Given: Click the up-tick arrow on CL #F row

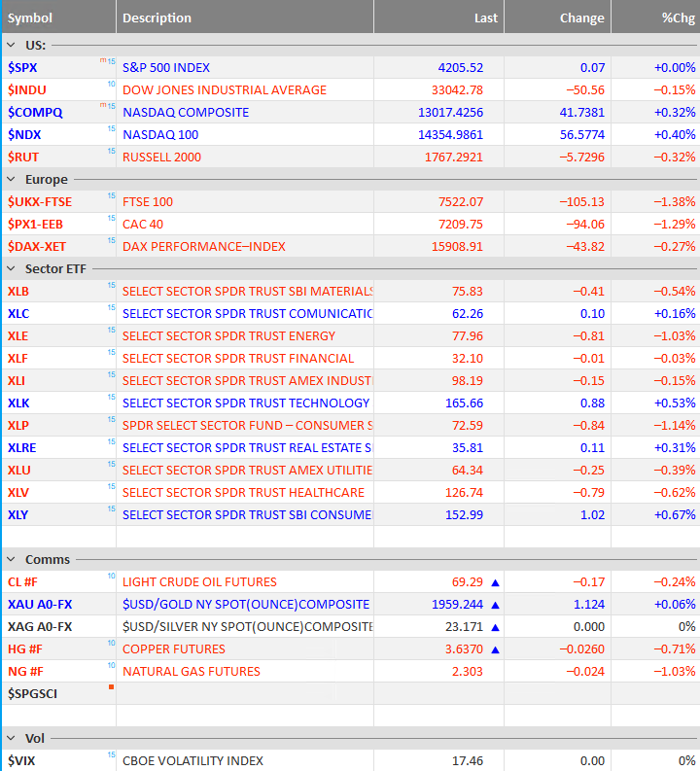Looking at the screenshot, I should (x=496, y=582).
